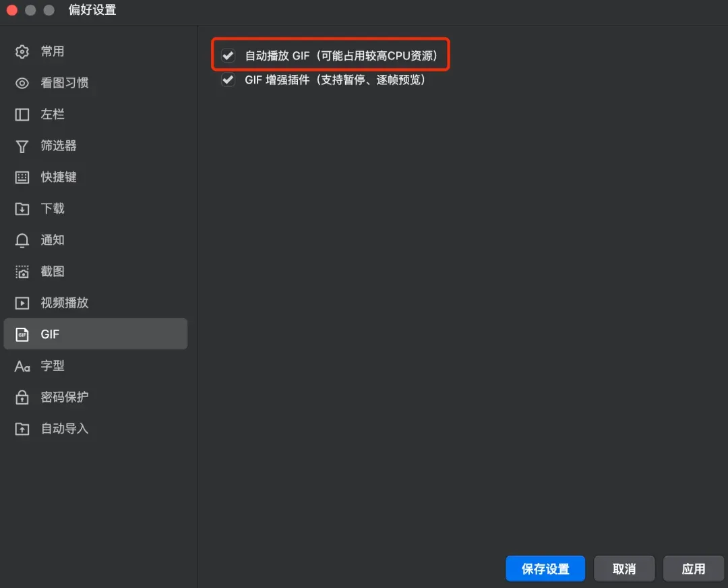The height and width of the screenshot is (588, 728).
Task: Uncheck the 自动播放 GIF checkbox
Action: tap(228, 56)
